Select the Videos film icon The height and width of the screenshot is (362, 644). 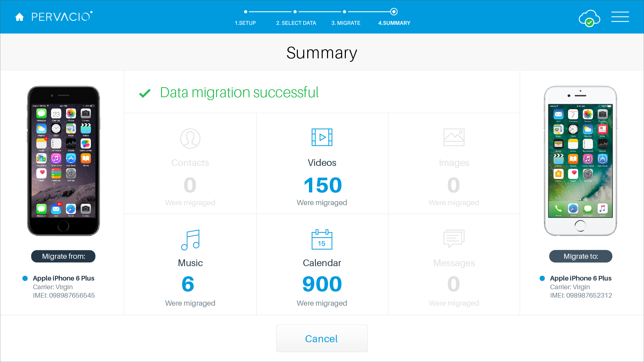pyautogui.click(x=322, y=137)
